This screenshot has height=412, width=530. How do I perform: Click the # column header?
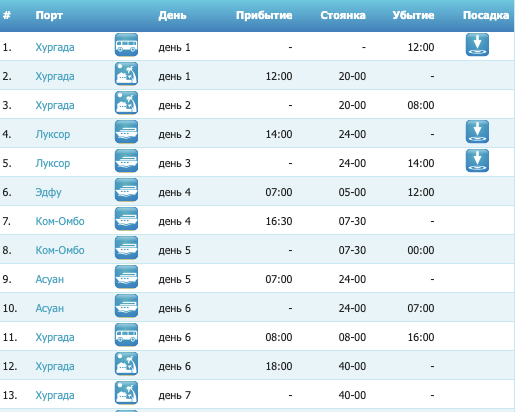[7, 16]
